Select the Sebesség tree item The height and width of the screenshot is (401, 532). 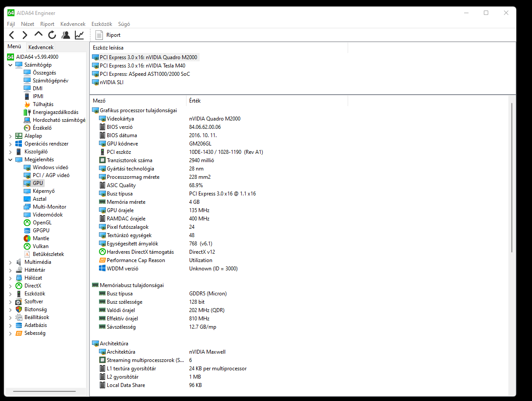click(30, 333)
